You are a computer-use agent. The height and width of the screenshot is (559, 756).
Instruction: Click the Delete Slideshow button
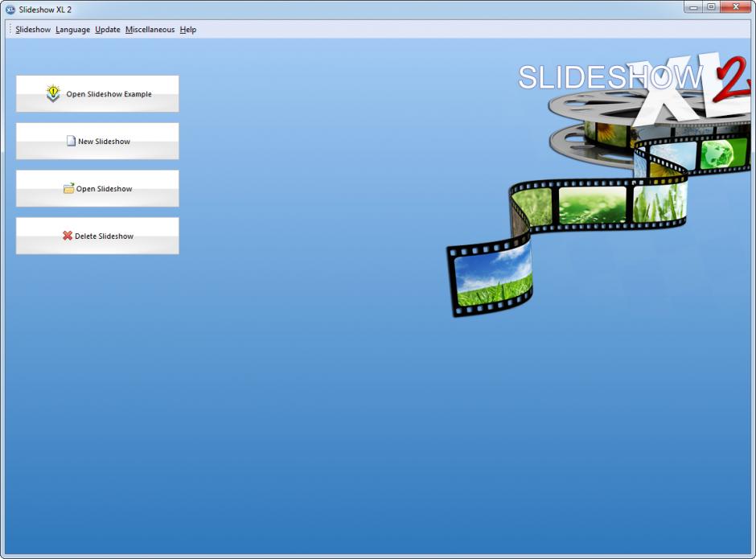pyautogui.click(x=97, y=236)
